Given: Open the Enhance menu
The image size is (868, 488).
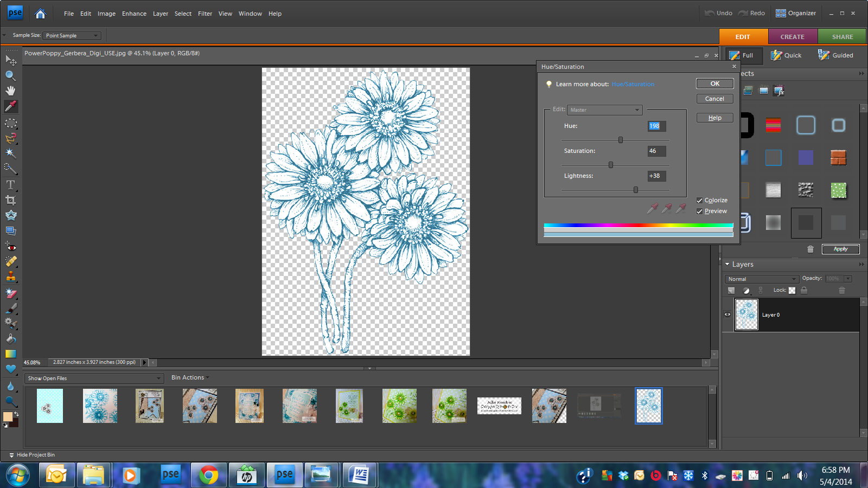Looking at the screenshot, I should (134, 14).
